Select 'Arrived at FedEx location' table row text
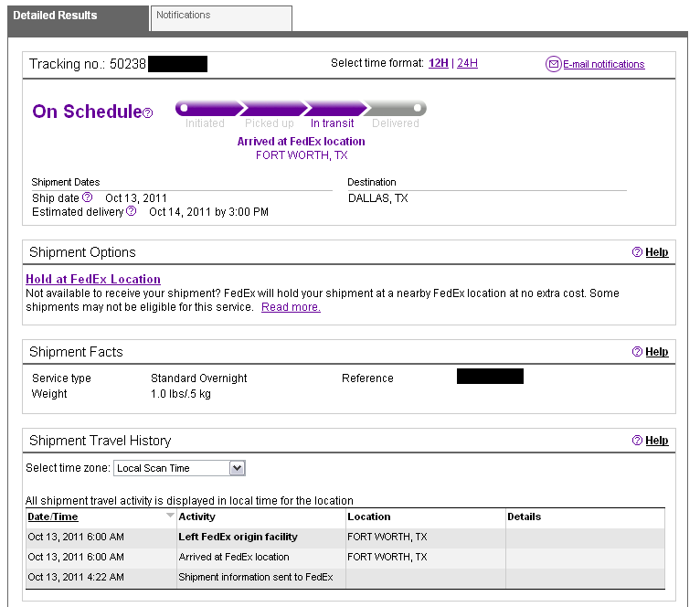The image size is (700, 607). click(234, 557)
